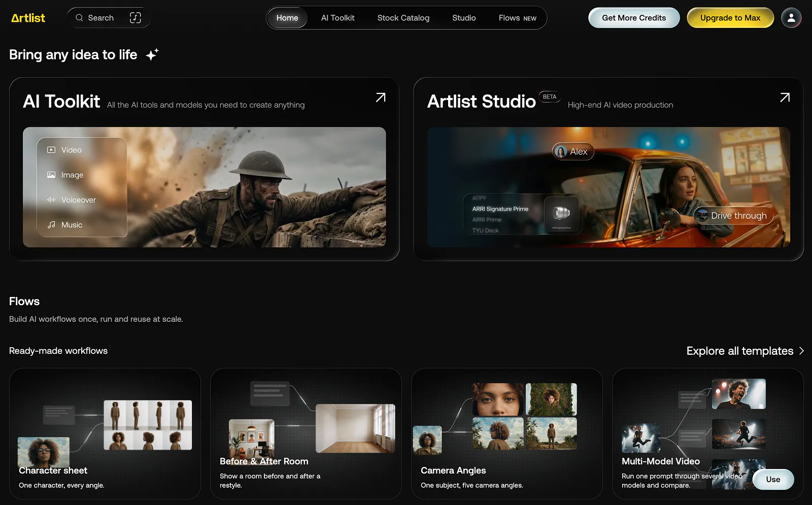The height and width of the screenshot is (505, 812).
Task: Click the car scene image in Artlist Studio
Action: coord(608,187)
